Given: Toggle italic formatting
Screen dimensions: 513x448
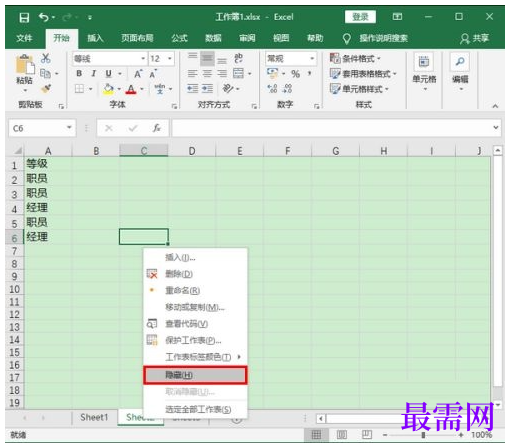Looking at the screenshot, I should point(94,73).
